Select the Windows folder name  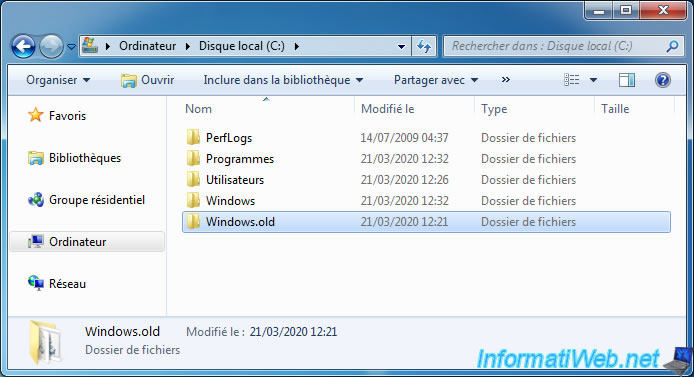231,201
